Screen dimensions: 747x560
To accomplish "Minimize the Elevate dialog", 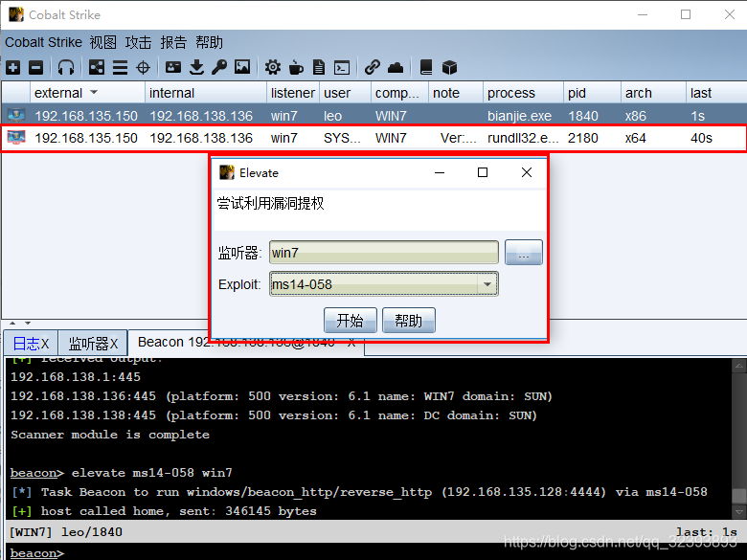I will (440, 172).
